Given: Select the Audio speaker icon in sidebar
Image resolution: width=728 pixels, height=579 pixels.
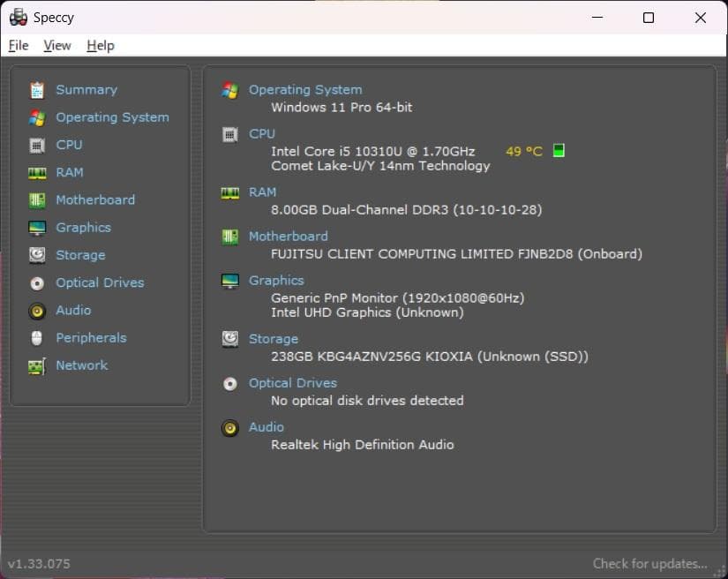Looking at the screenshot, I should pyautogui.click(x=36, y=310).
